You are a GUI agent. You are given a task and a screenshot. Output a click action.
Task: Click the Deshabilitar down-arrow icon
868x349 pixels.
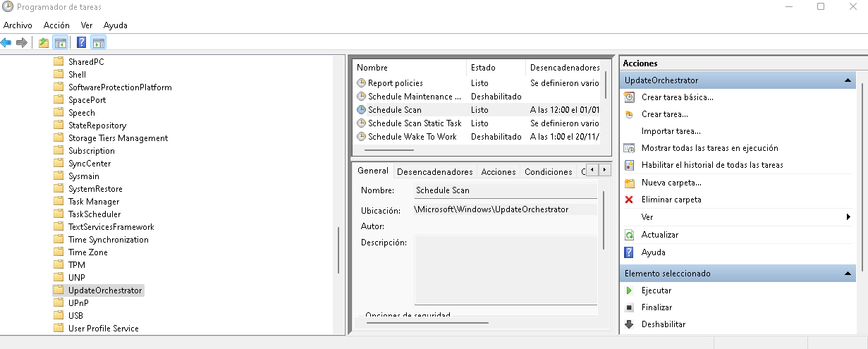coord(629,324)
